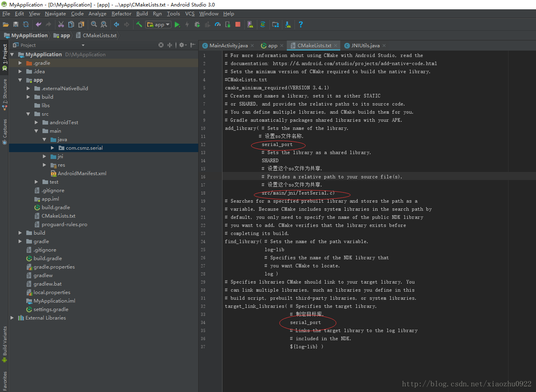Run the app with green play icon
536x392 pixels.
pos(177,25)
